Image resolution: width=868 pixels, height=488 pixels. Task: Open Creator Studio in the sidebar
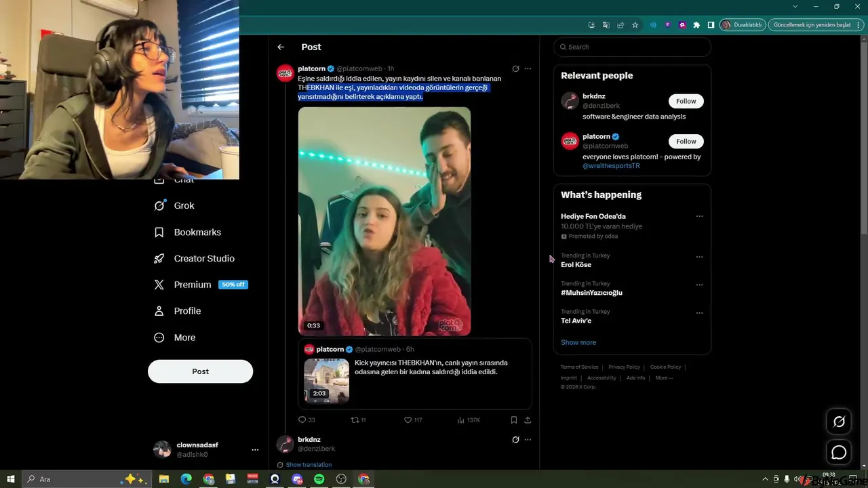[x=195, y=258]
